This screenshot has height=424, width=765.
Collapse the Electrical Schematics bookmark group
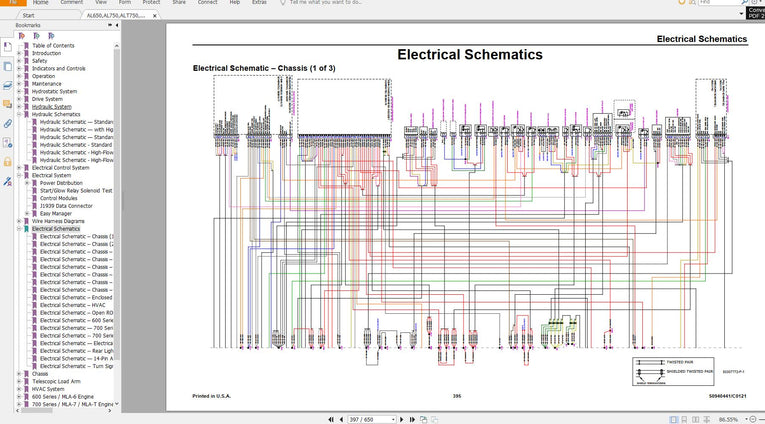click(19, 229)
